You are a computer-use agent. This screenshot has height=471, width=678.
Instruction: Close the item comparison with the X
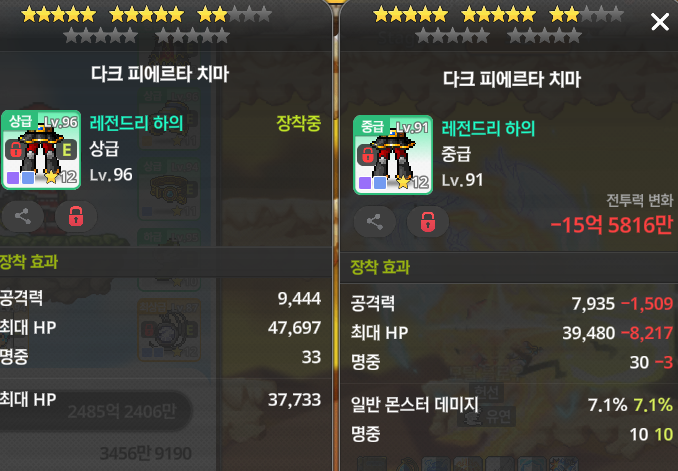[660, 21]
